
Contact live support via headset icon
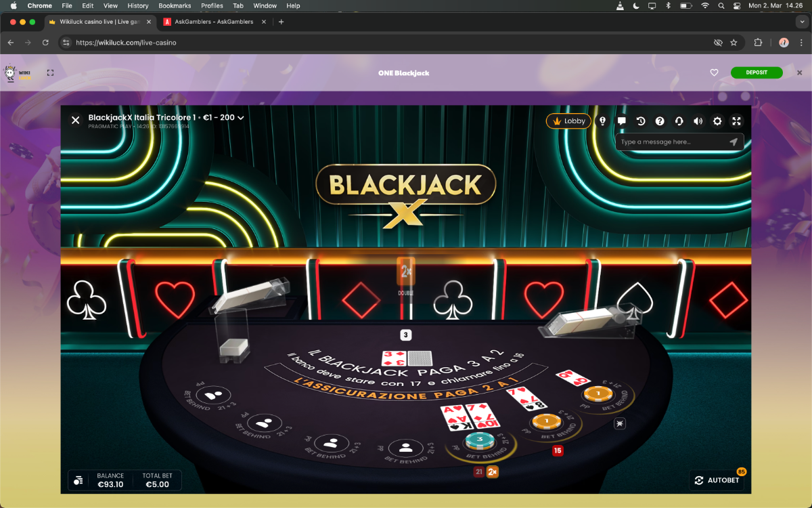tap(679, 121)
